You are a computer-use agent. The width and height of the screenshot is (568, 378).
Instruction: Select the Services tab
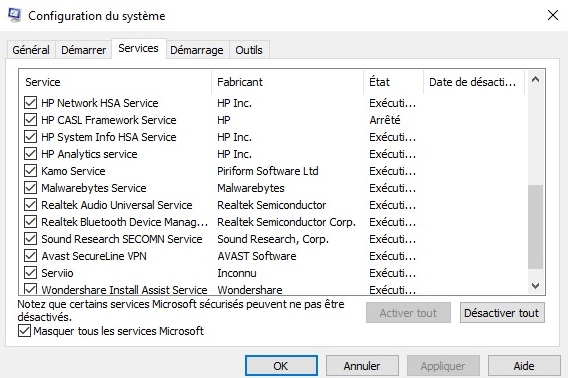coord(138,48)
